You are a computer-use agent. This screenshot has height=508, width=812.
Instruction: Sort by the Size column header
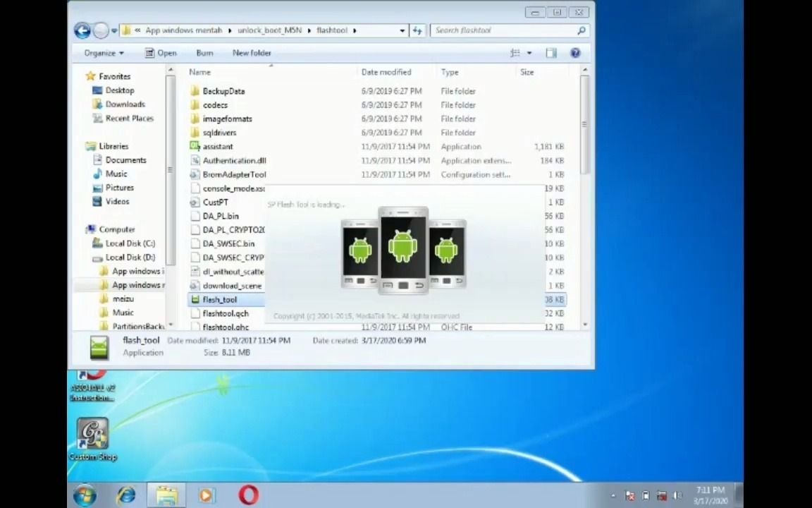pyautogui.click(x=527, y=72)
